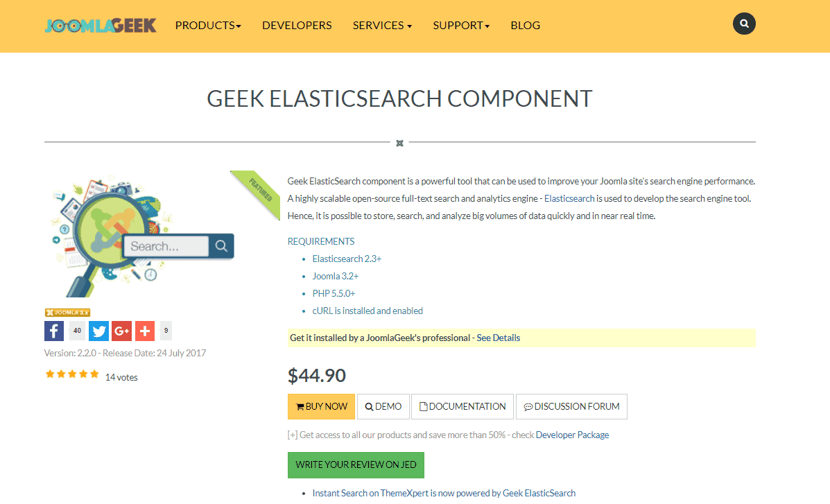Expand the PRODUCTS dropdown menu
830x504 pixels.
[x=207, y=25]
